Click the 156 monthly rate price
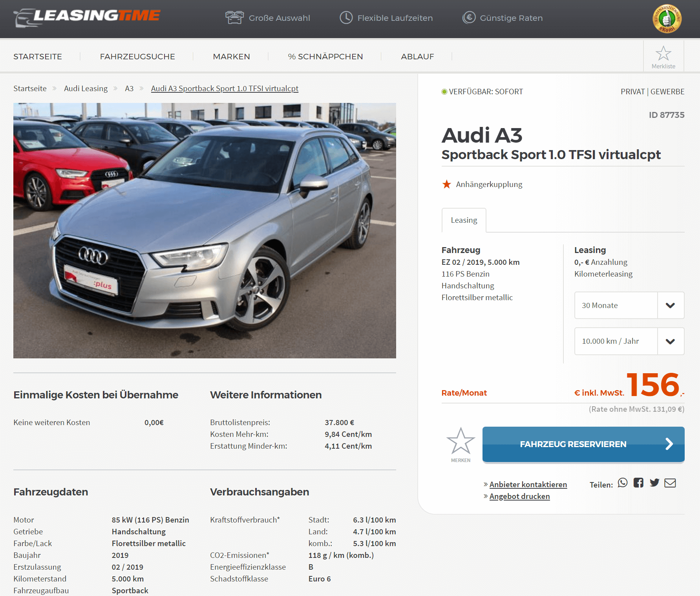 coord(653,385)
